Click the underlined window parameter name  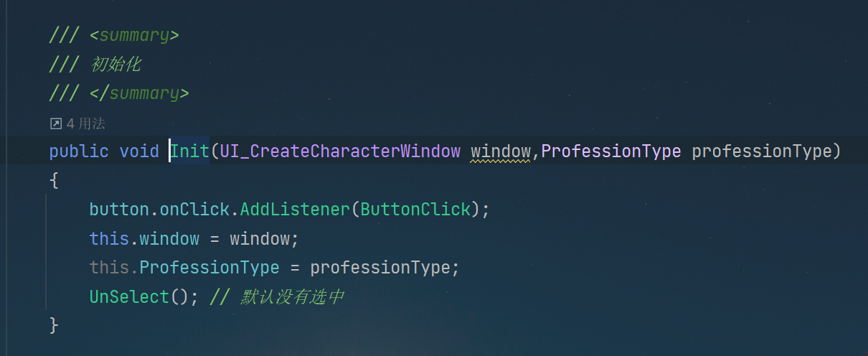[500, 151]
